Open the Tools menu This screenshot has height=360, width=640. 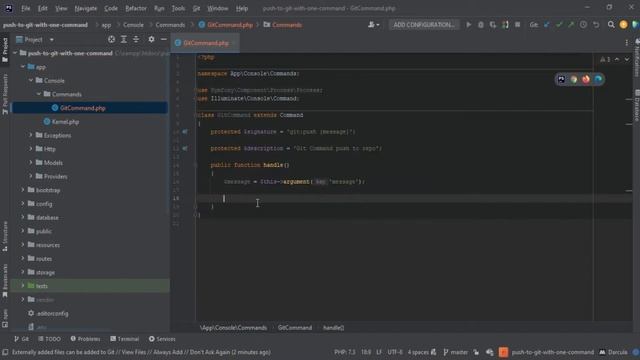[x=178, y=8]
